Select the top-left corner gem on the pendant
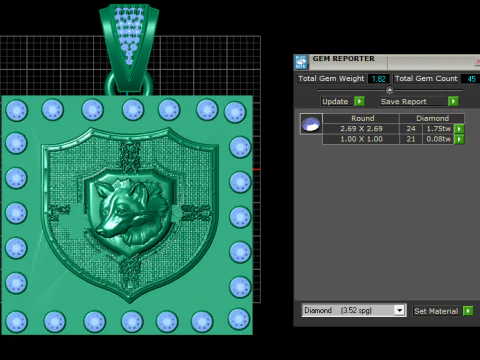Image resolution: width=480 pixels, height=360 pixels. [16, 110]
